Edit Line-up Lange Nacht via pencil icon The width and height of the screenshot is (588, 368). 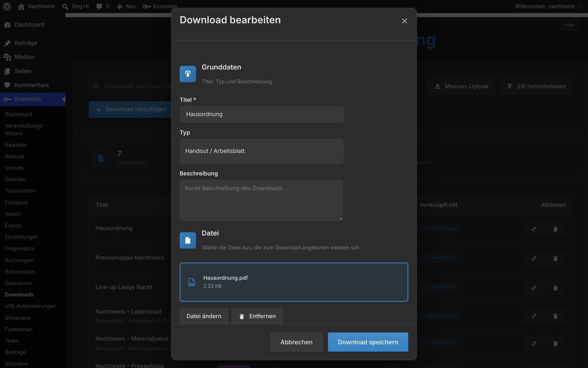534,288
